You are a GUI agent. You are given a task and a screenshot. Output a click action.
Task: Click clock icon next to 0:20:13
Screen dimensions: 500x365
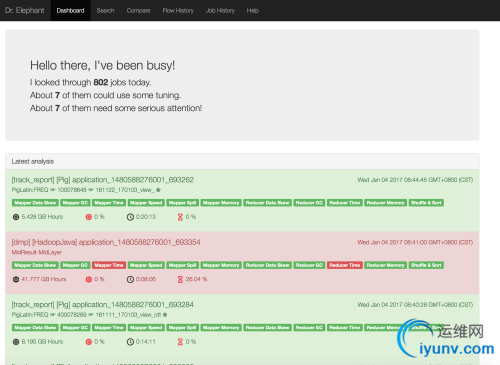pos(130,217)
